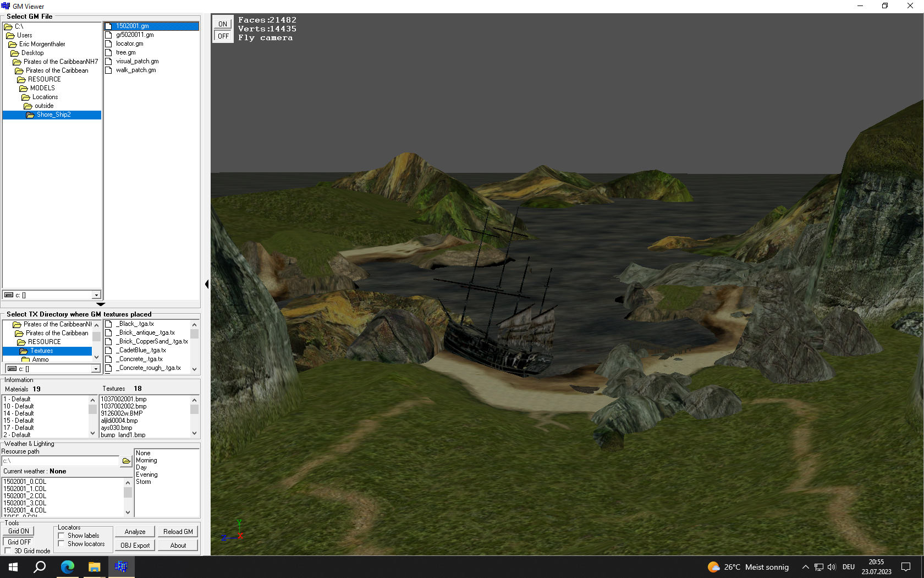Turn viewport overlay ON

click(223, 24)
